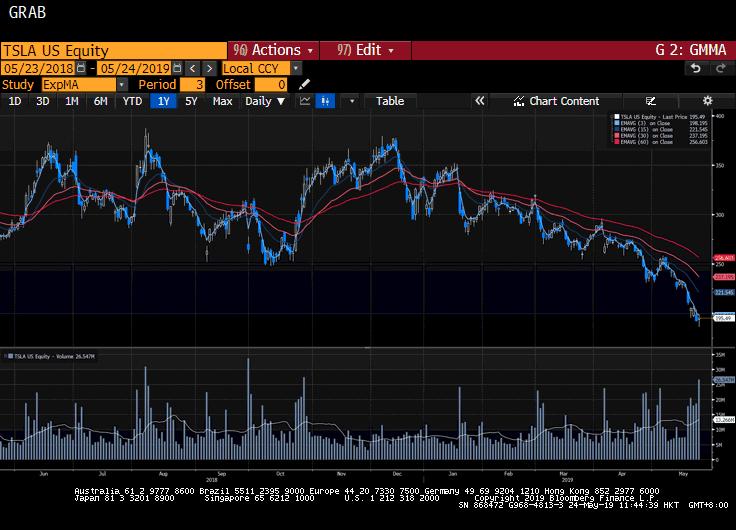Switch to line chart type icon
Screen dimensions: 736x530
[305, 101]
